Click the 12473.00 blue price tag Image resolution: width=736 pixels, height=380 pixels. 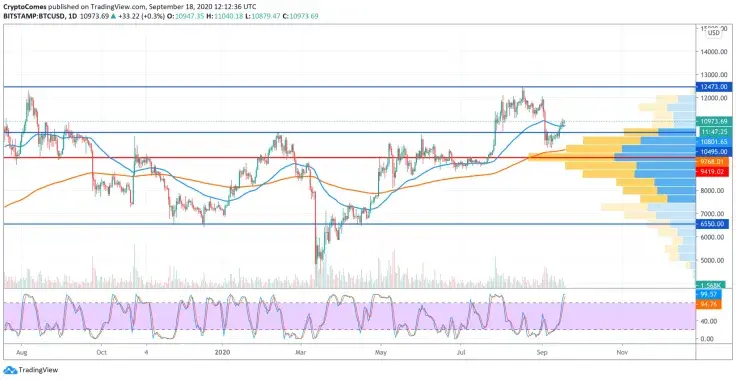[x=713, y=87]
